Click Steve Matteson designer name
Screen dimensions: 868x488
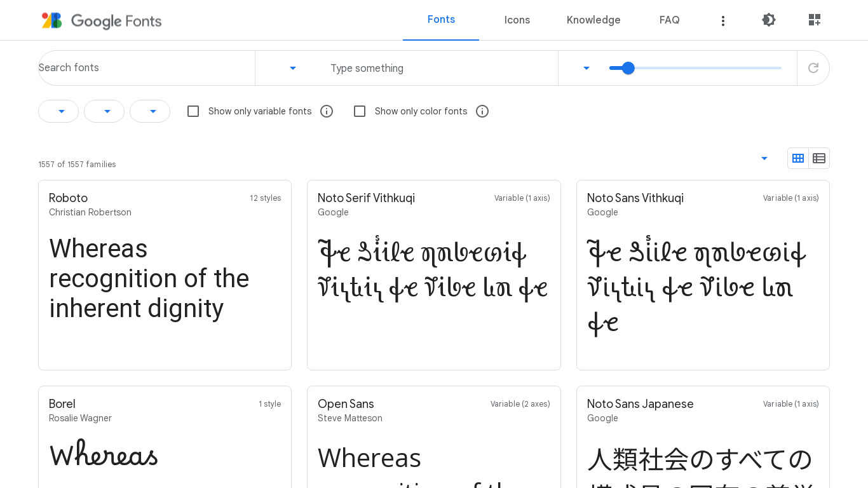point(350,418)
